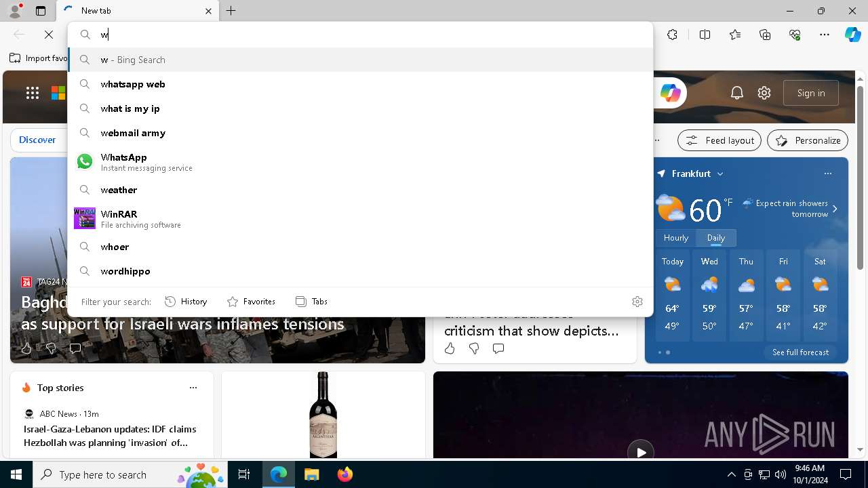Open the Feed layout button
The image size is (868, 488).
pyautogui.click(x=719, y=140)
